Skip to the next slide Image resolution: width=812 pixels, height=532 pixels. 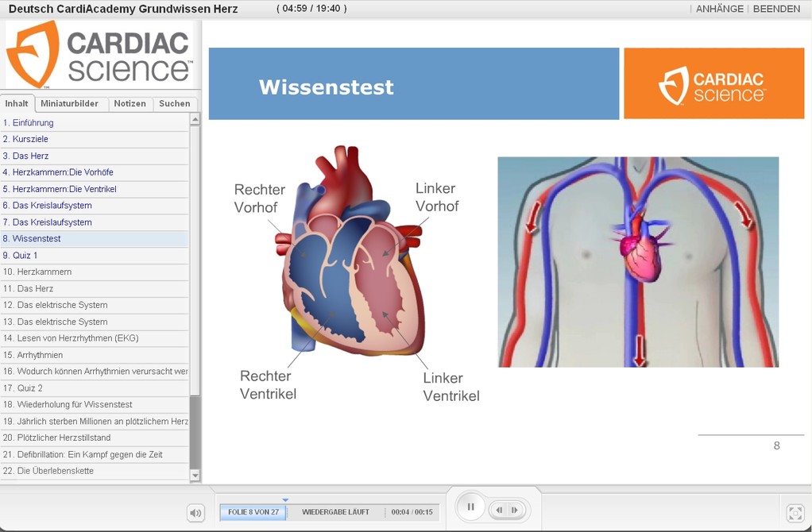pyautogui.click(x=515, y=510)
